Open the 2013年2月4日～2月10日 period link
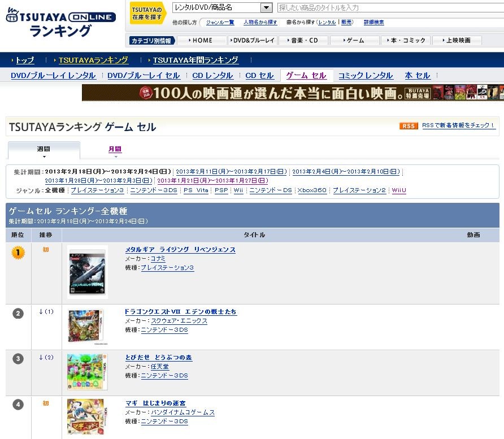Image resolution: width=504 pixels, height=439 pixels. tap(346, 172)
